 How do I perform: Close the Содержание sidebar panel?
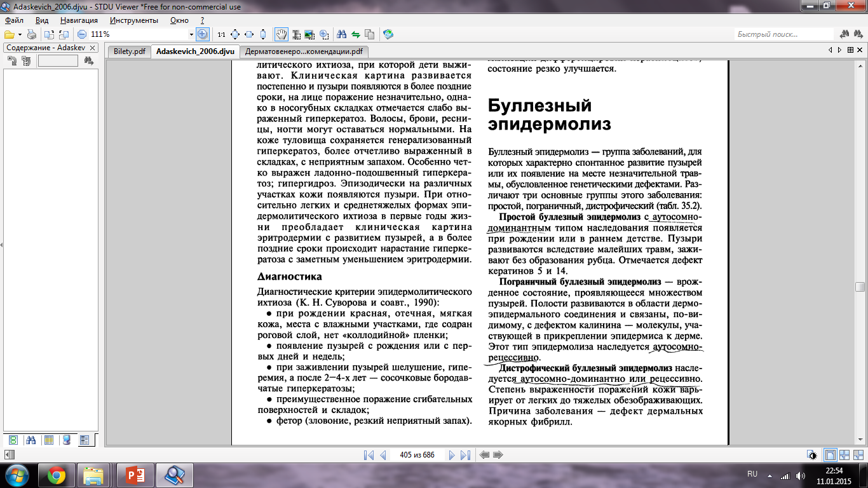[x=93, y=48]
